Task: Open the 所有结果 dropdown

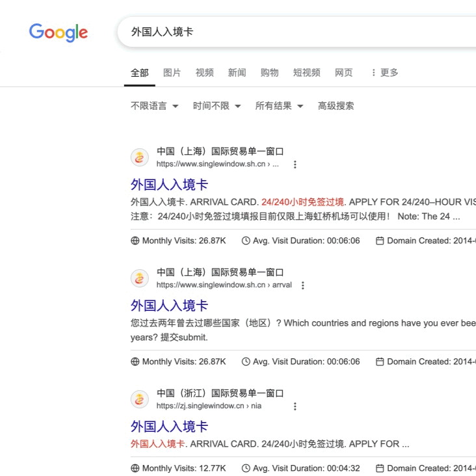Action: 279,106
